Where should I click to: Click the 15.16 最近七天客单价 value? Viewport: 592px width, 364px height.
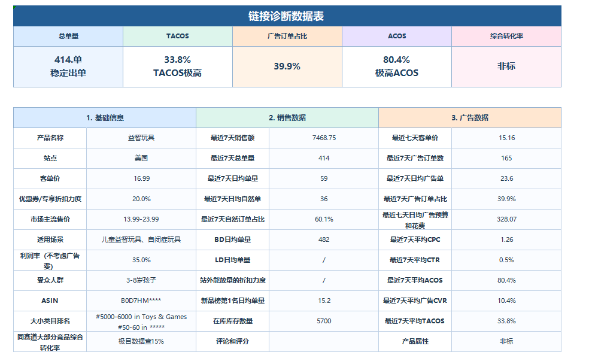(506, 138)
